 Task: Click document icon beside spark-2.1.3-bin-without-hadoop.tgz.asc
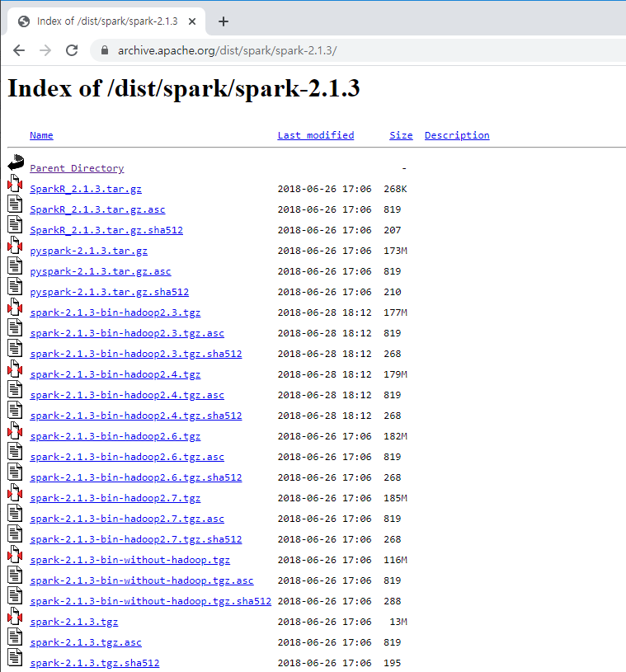tap(15, 575)
